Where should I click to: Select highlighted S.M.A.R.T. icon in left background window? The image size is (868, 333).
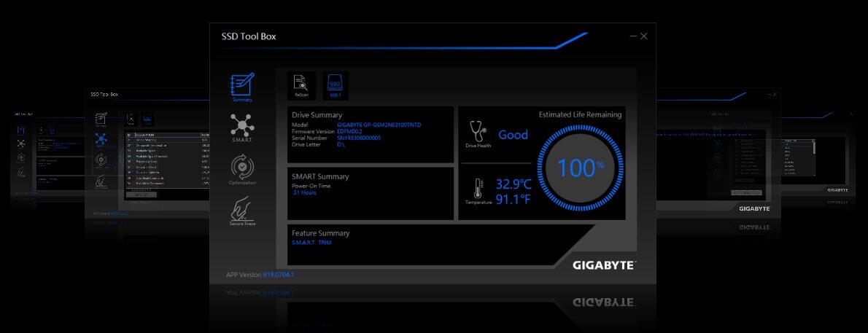(x=101, y=139)
